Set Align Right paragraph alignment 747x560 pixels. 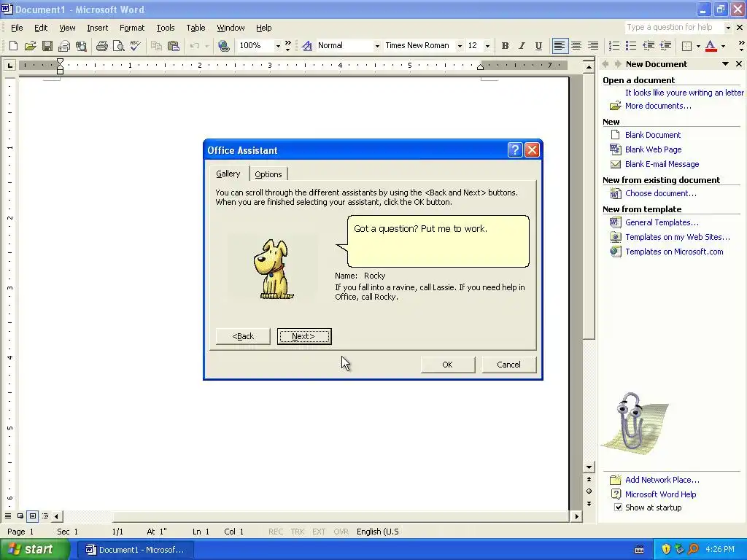coord(593,46)
